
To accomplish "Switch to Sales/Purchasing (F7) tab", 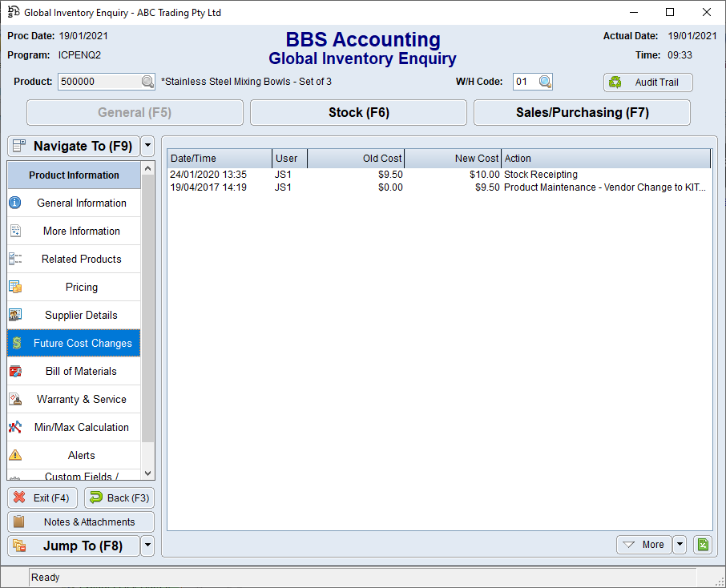I will (x=582, y=113).
